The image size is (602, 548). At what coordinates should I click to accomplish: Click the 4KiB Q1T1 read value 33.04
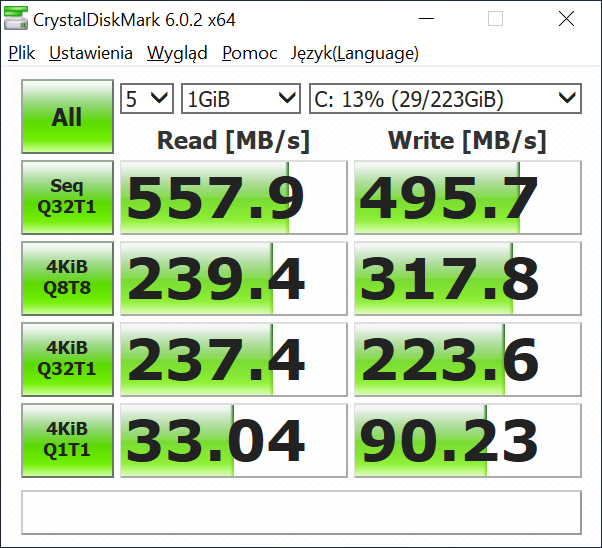[x=233, y=439]
